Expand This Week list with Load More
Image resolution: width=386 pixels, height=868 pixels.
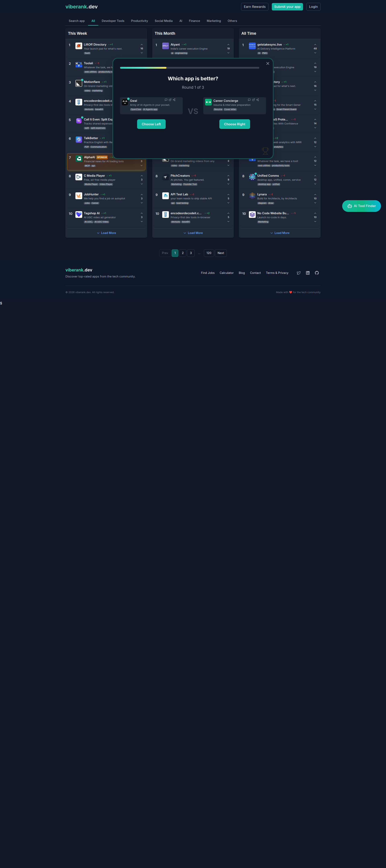coord(106,233)
